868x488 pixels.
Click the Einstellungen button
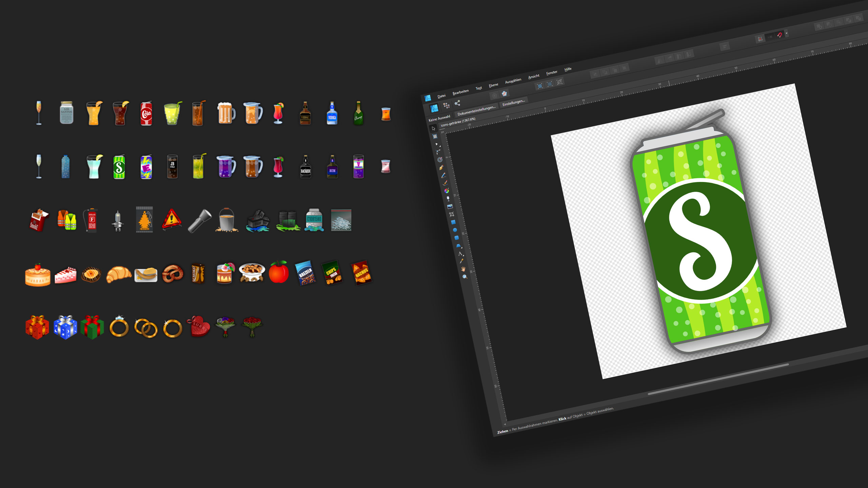click(513, 103)
